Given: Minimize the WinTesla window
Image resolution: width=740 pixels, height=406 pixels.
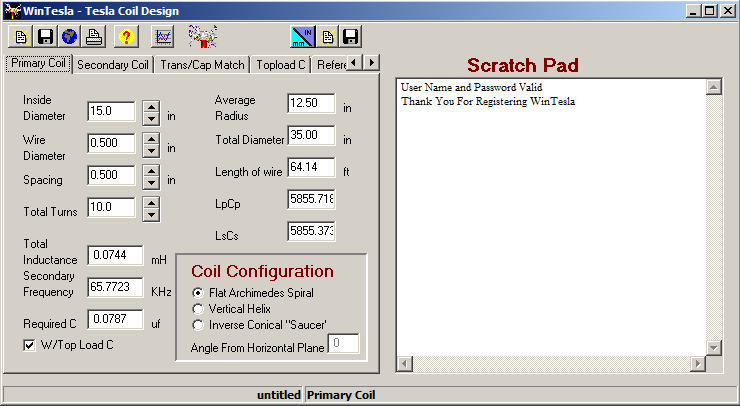Looking at the screenshot, I should coord(693,11).
